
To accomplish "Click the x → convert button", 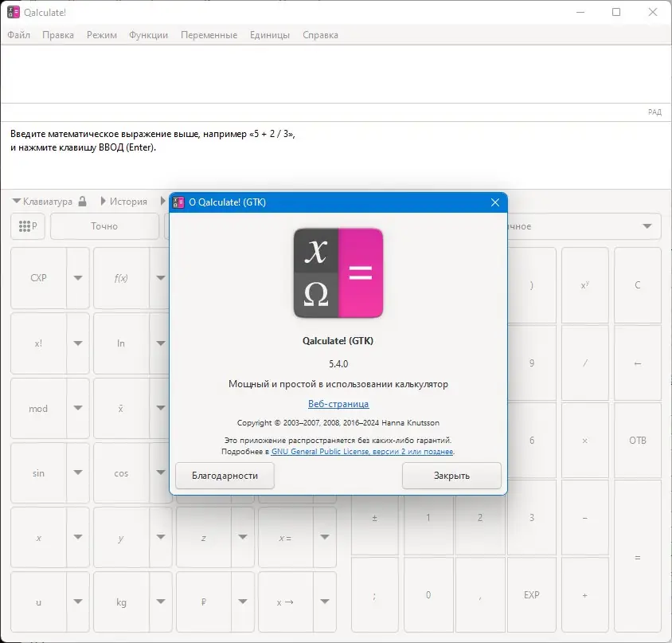I will (x=285, y=602).
